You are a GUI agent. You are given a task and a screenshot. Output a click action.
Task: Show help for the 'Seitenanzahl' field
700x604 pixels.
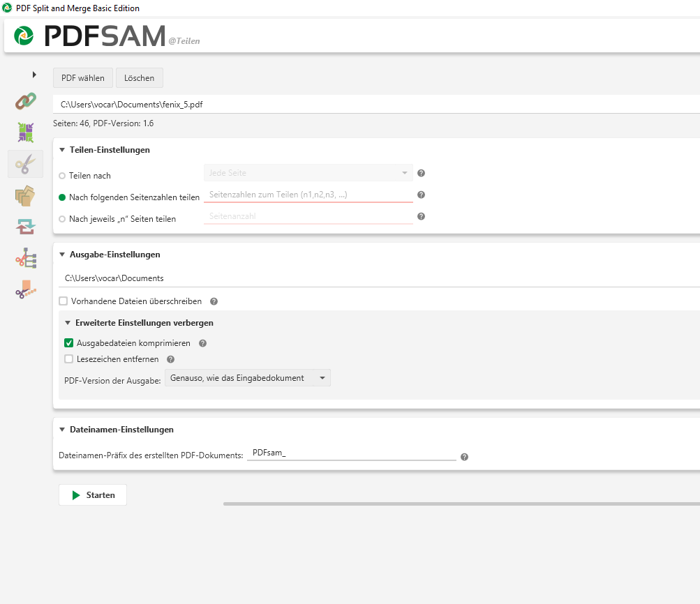tap(421, 216)
